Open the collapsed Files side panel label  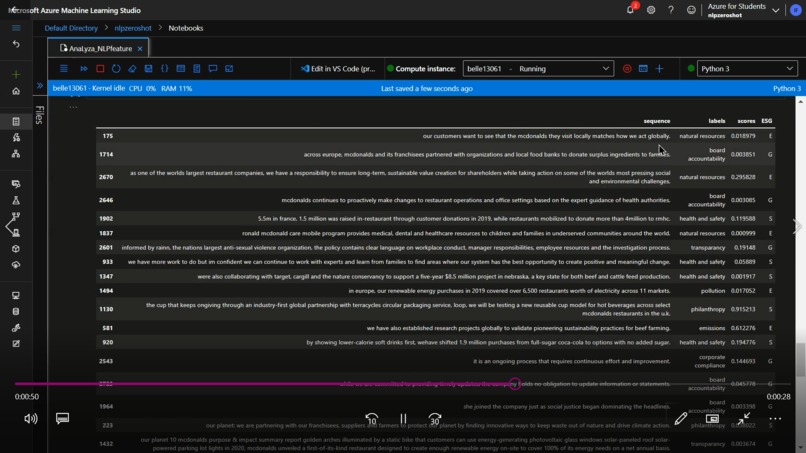(x=40, y=115)
